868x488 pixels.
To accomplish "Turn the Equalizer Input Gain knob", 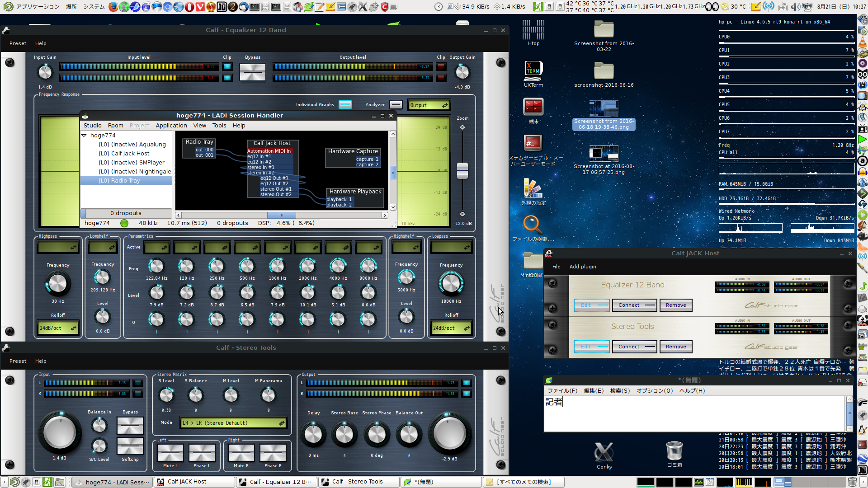I will pyautogui.click(x=45, y=72).
